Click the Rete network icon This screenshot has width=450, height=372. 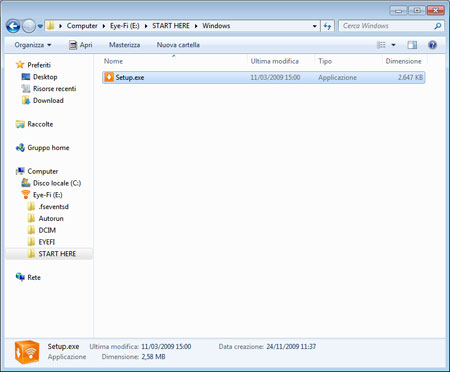coord(20,277)
